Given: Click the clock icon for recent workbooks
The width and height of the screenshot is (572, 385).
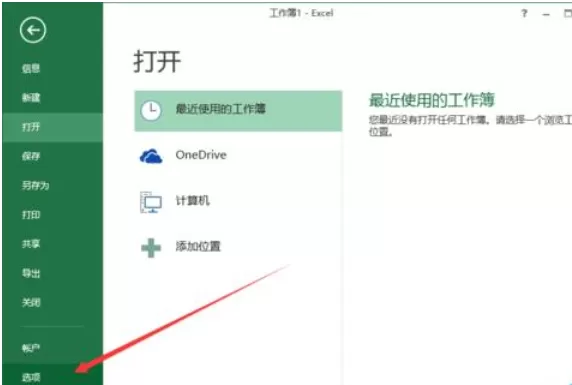Looking at the screenshot, I should click(151, 111).
